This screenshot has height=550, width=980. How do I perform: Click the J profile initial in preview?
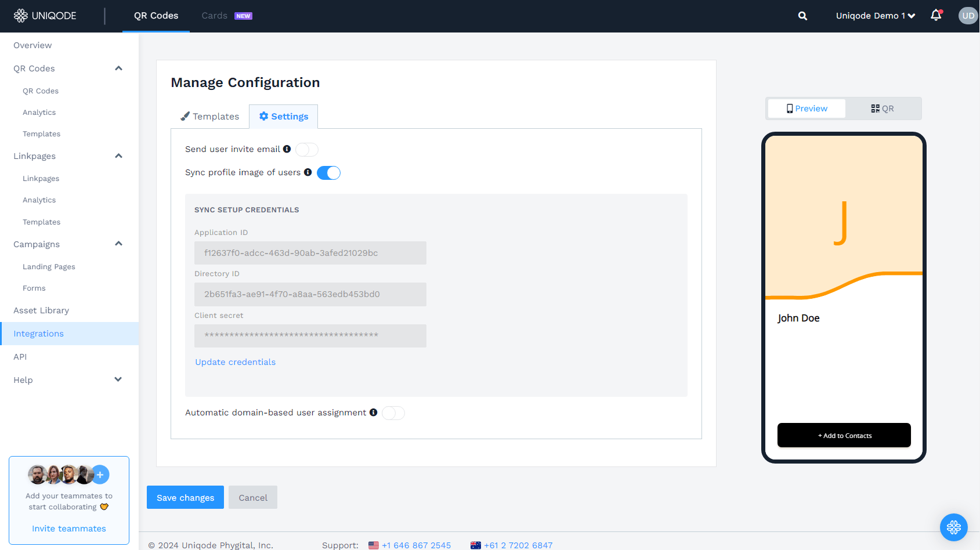click(x=841, y=223)
